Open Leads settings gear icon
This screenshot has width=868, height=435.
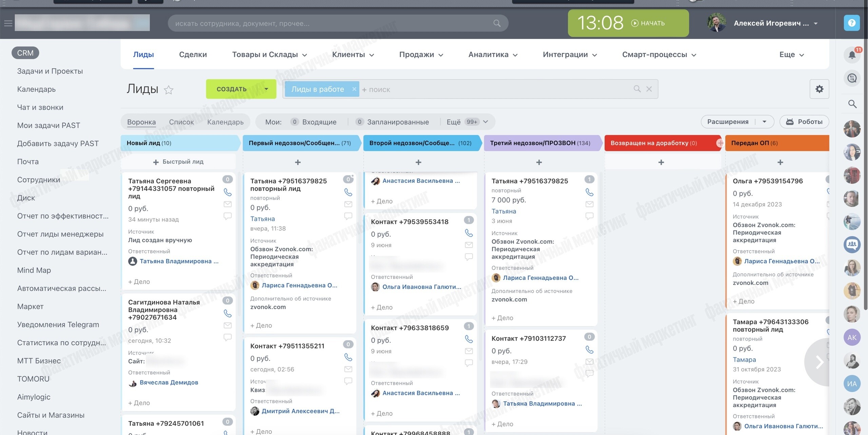click(819, 89)
